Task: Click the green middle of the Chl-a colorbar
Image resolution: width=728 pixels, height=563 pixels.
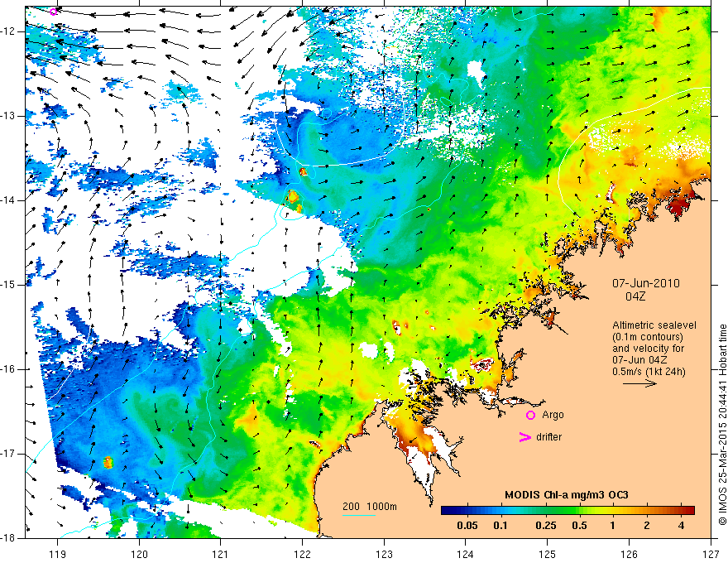Action: (568, 510)
